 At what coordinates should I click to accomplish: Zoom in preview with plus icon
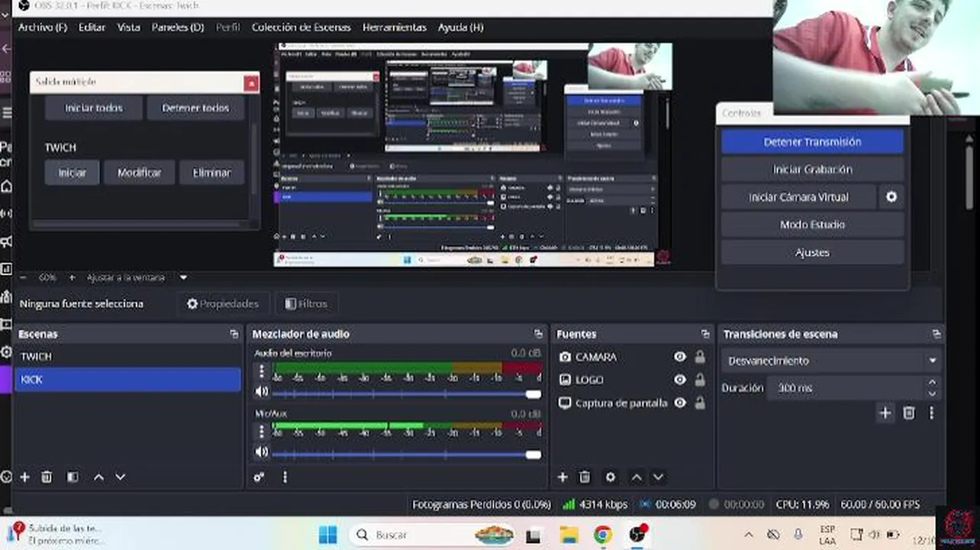click(x=72, y=277)
